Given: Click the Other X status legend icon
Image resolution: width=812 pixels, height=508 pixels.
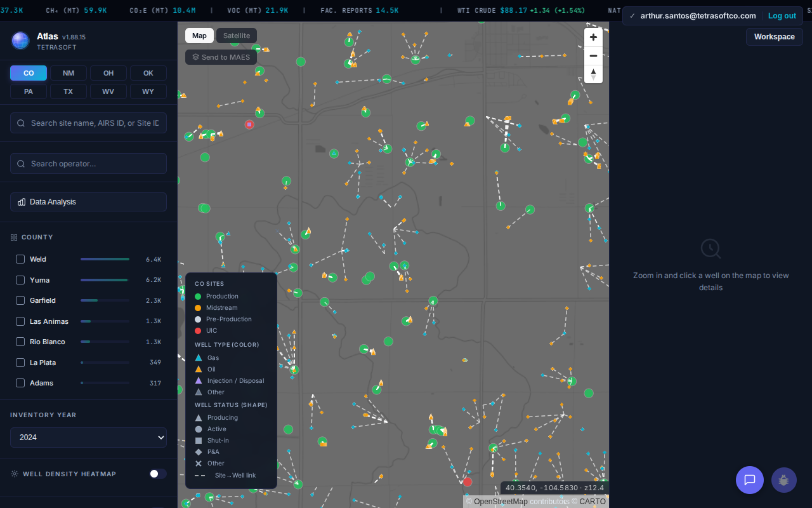Looking at the screenshot, I should click(x=199, y=464).
